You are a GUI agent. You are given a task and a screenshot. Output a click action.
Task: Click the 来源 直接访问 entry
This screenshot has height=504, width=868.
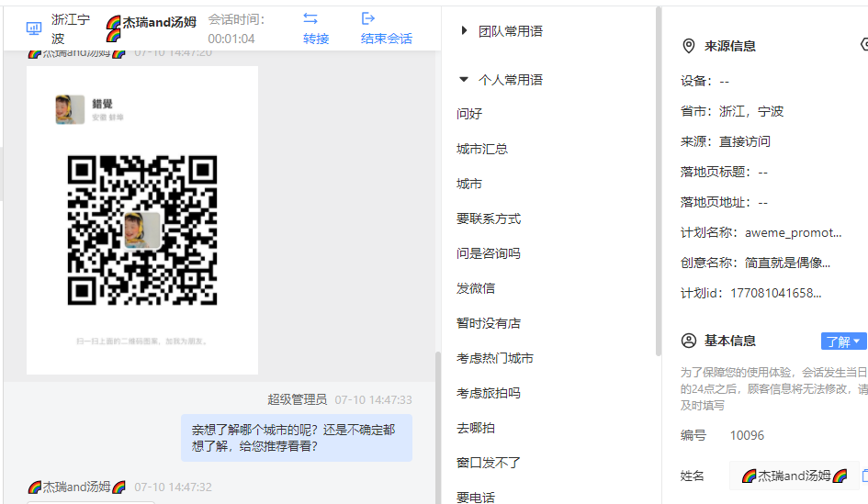pos(726,141)
